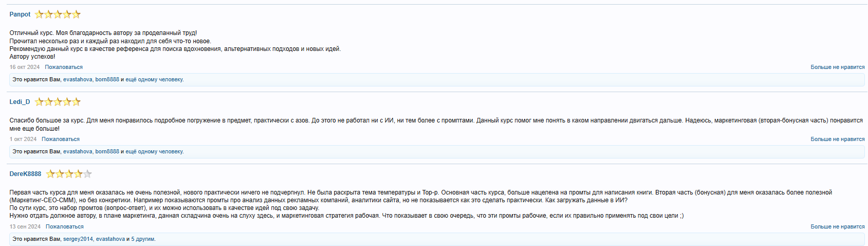Show the "5 другим" likers under DereK8888's review
868x246 pixels.
click(143, 239)
